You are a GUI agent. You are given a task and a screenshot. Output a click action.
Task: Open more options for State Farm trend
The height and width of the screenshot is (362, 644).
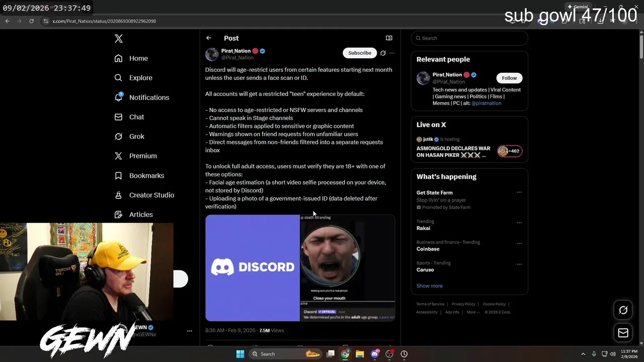click(519, 192)
